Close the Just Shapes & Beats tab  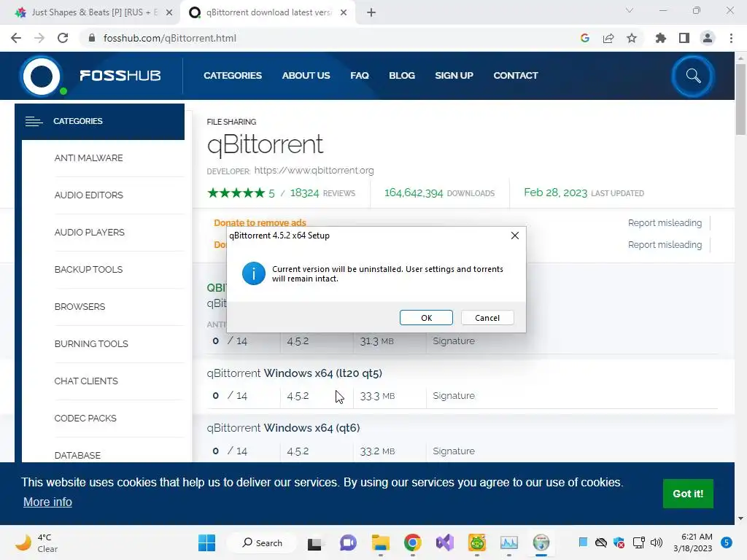[169, 13]
